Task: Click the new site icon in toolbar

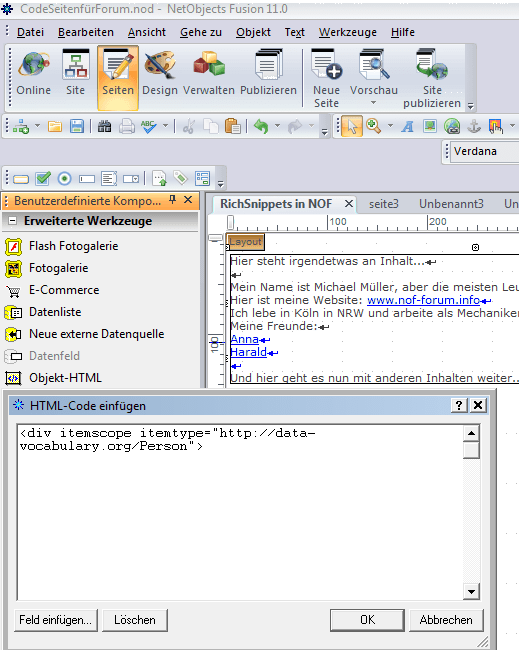Action: [x=21, y=126]
